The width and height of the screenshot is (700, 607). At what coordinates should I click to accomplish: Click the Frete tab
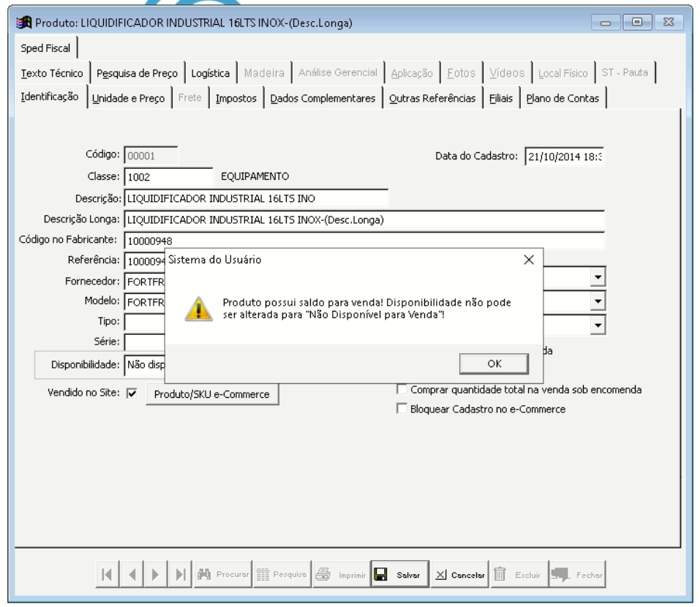(189, 97)
